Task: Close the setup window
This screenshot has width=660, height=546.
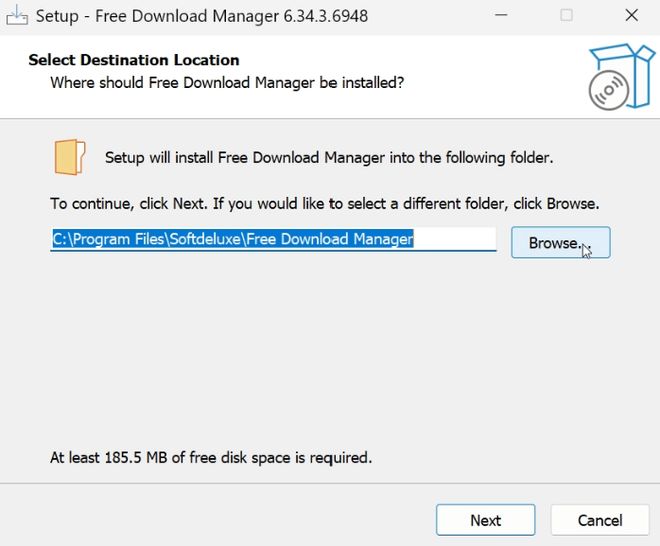Action: point(631,16)
